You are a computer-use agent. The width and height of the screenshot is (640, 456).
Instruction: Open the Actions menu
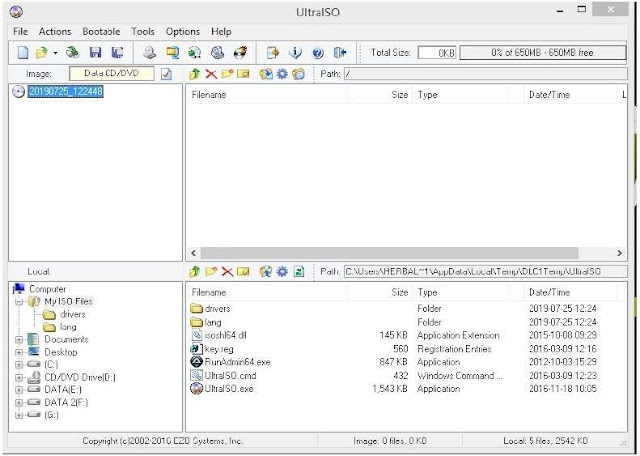click(55, 31)
